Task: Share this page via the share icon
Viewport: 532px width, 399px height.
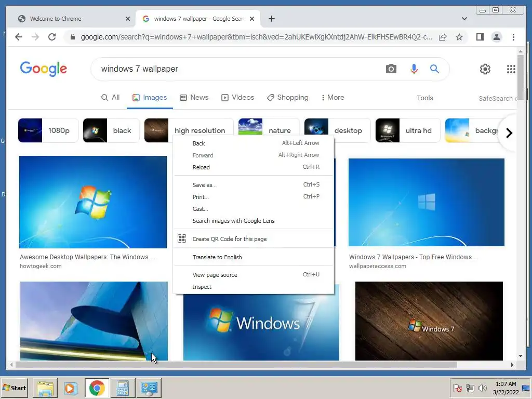Action: [443, 37]
